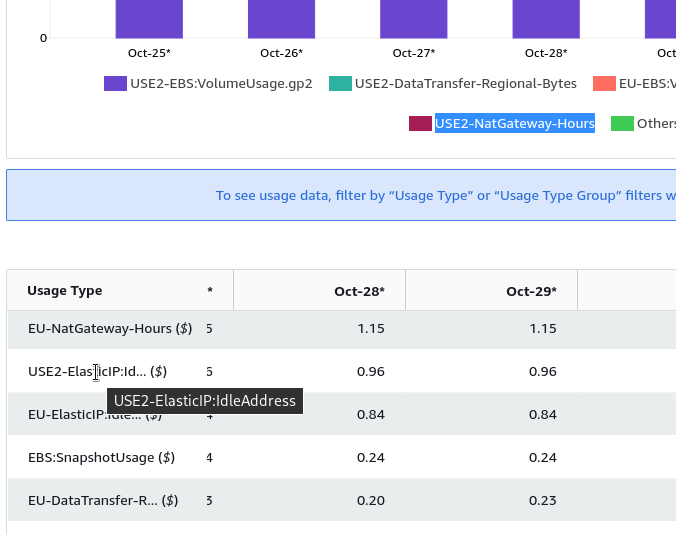Click the purple USE2-EBS:VolumeUsage.gp2 legend swatch
This screenshot has height=535, width=676.
(115, 84)
